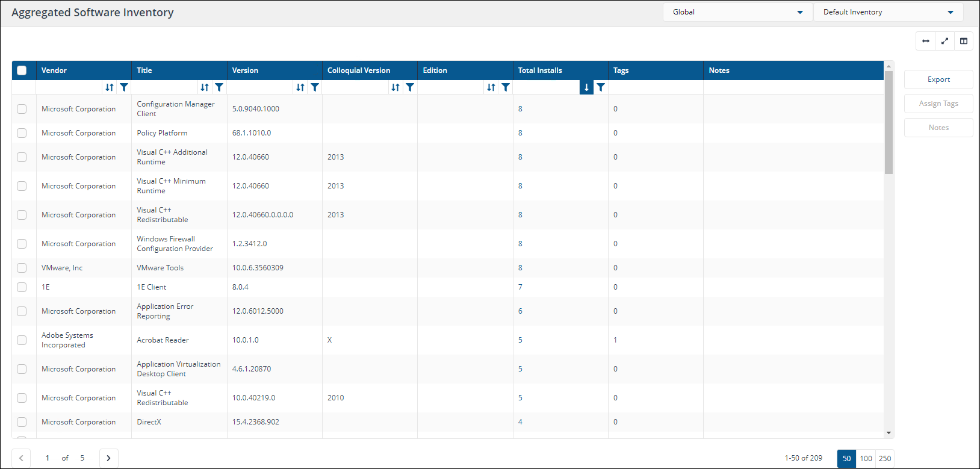Click the fit-to-width horizontal arrow icon

pos(926,41)
